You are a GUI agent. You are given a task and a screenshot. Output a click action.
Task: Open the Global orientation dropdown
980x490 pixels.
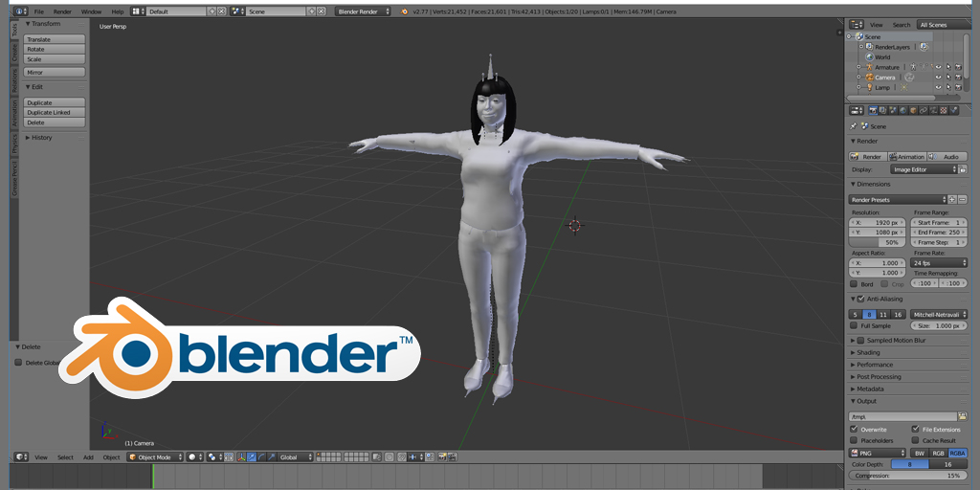296,457
